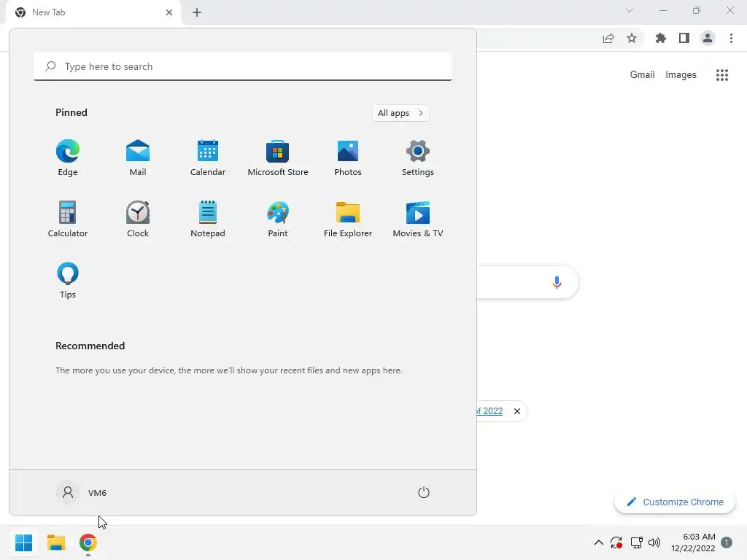Open File Explorer from the taskbar

[x=56, y=542]
